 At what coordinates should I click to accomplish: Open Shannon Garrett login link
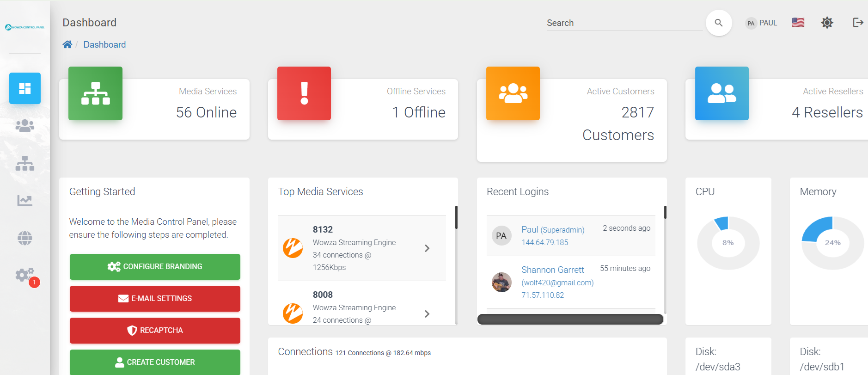tap(553, 270)
